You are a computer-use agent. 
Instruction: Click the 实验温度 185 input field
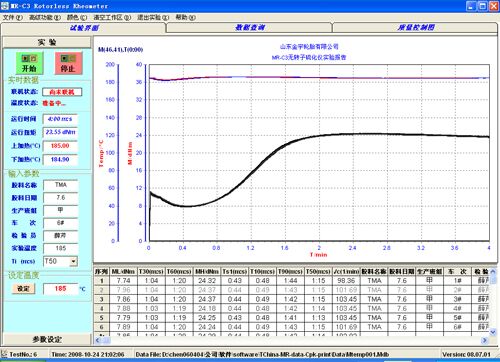(60, 249)
